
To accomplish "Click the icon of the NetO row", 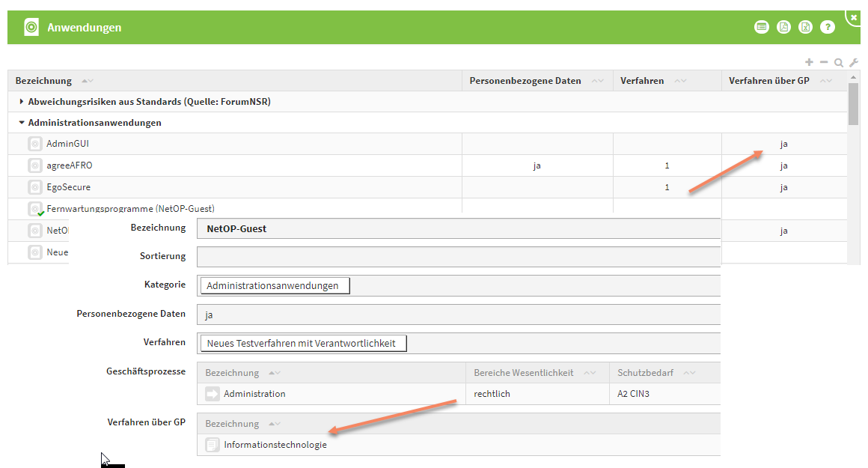I will (35, 231).
